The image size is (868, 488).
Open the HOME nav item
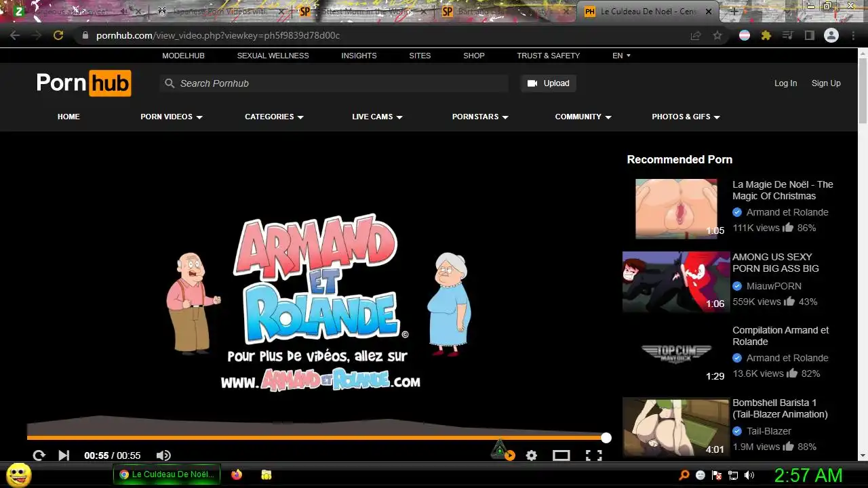[68, 117]
